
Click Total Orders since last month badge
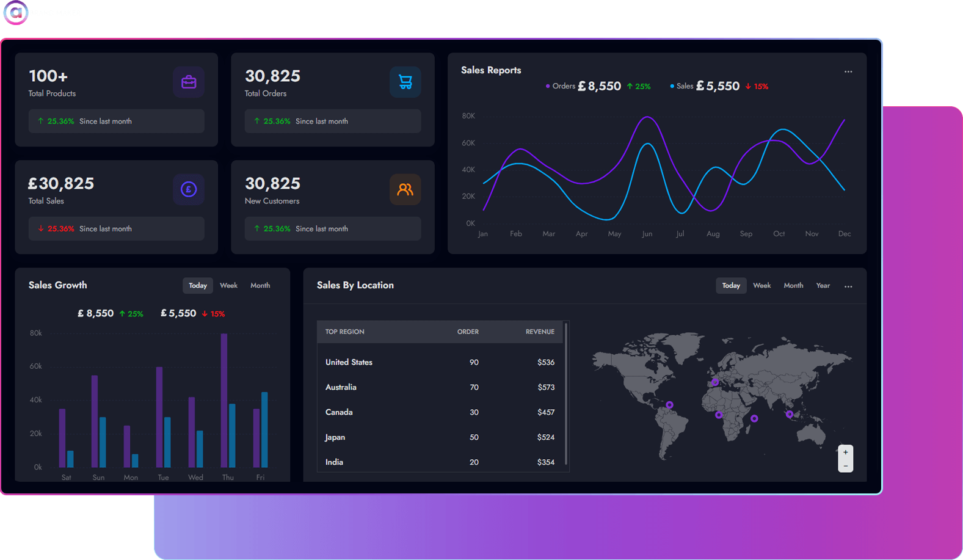point(333,121)
